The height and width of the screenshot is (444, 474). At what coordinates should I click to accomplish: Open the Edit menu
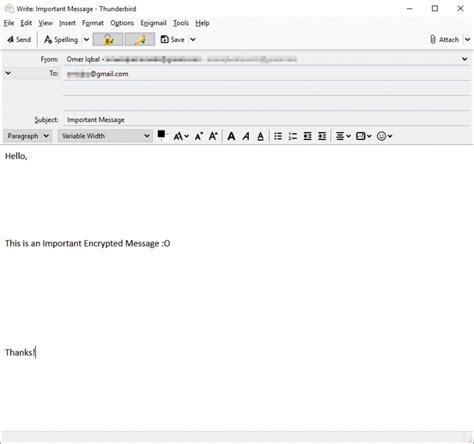(26, 23)
